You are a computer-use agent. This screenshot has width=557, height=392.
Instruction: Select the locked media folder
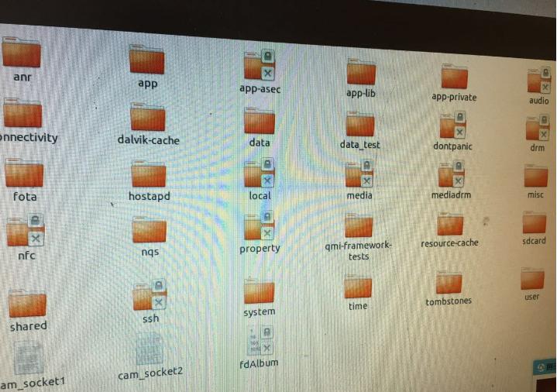pyautogui.click(x=359, y=174)
